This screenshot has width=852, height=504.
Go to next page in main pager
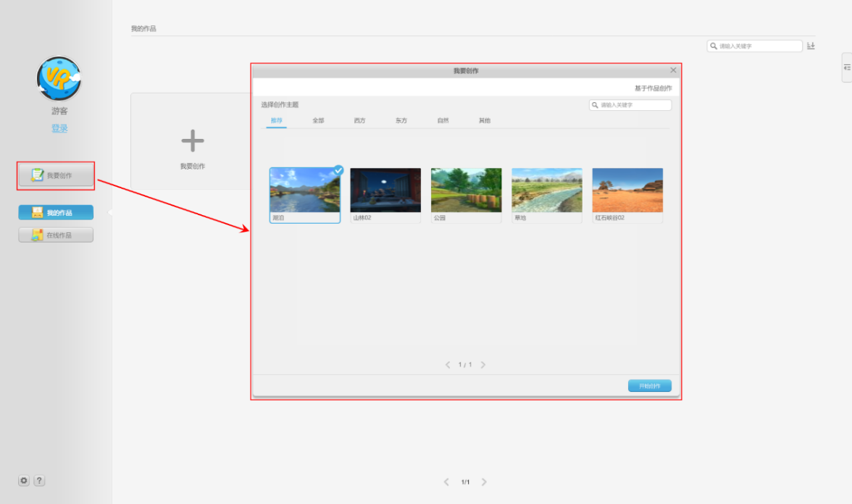coord(484,482)
